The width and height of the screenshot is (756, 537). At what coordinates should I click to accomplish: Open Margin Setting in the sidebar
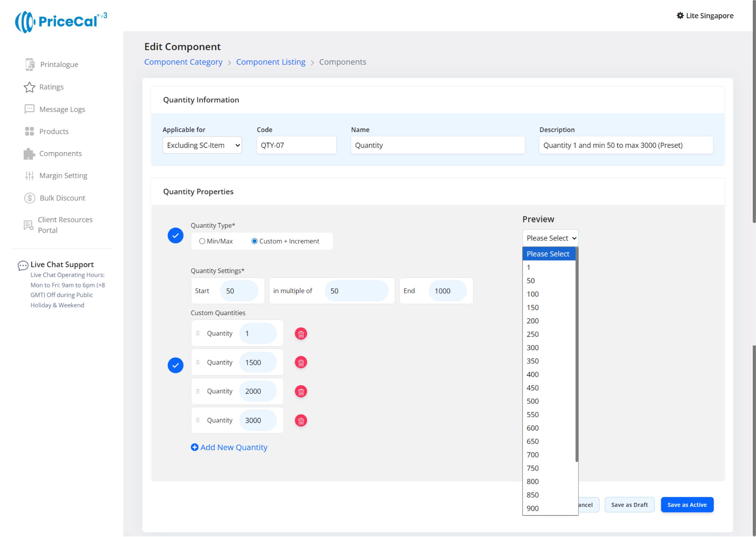(x=63, y=175)
